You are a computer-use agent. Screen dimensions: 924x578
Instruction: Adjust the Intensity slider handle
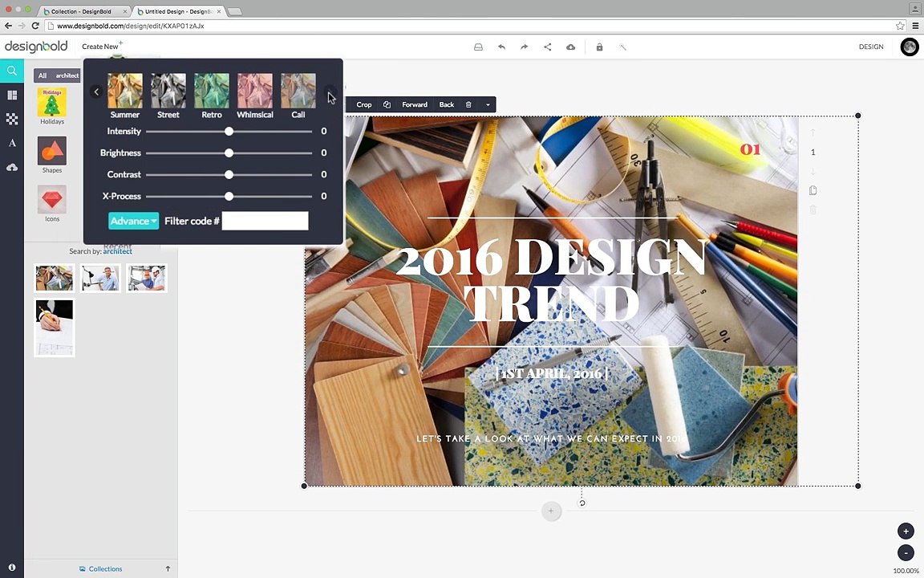pyautogui.click(x=229, y=132)
